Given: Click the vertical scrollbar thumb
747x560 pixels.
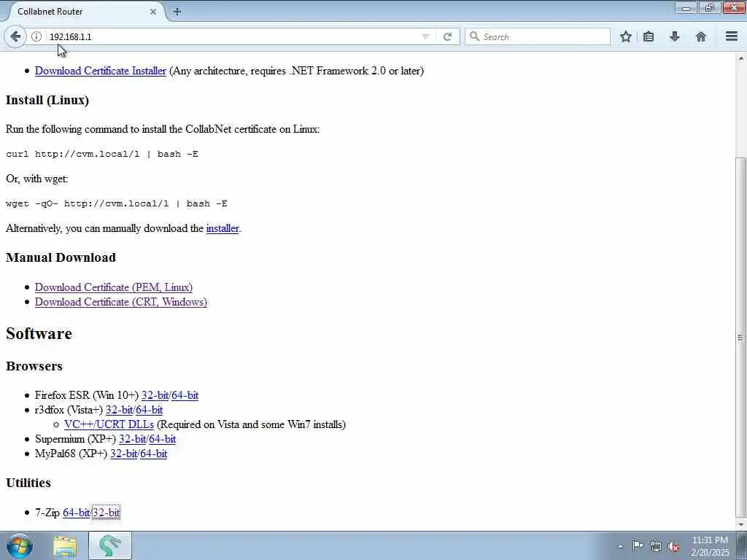Looking at the screenshot, I should pyautogui.click(x=740, y=337).
